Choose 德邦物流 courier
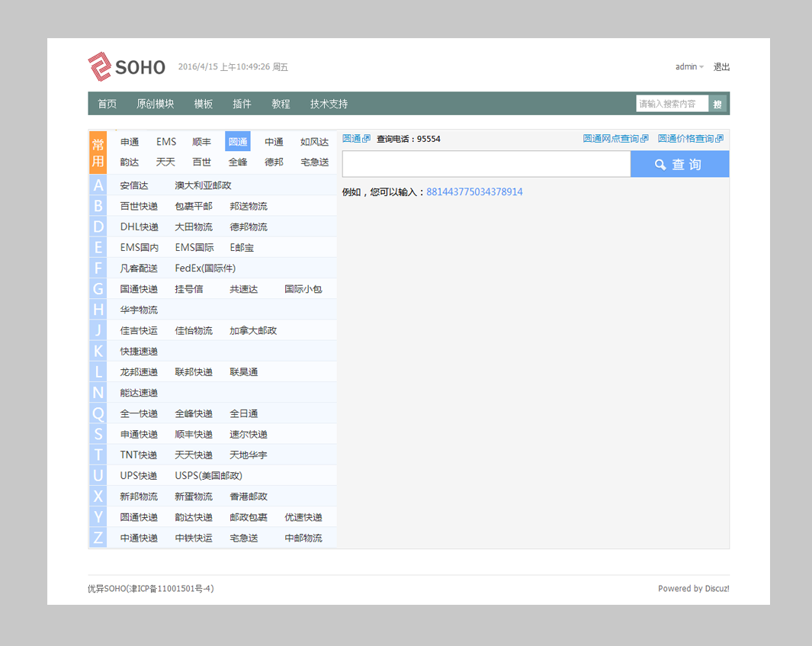 pos(249,227)
